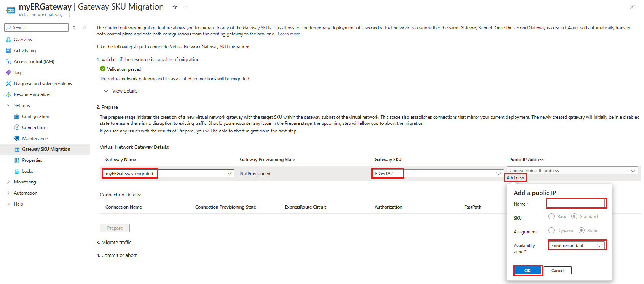Select Connections under Settings
This screenshot has width=644, height=284.
[34, 128]
